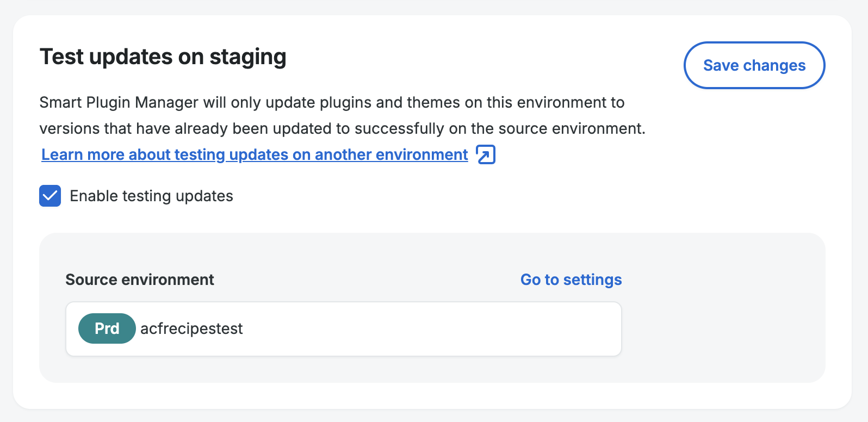
Task: Follow the Go to settings link
Action: (571, 280)
